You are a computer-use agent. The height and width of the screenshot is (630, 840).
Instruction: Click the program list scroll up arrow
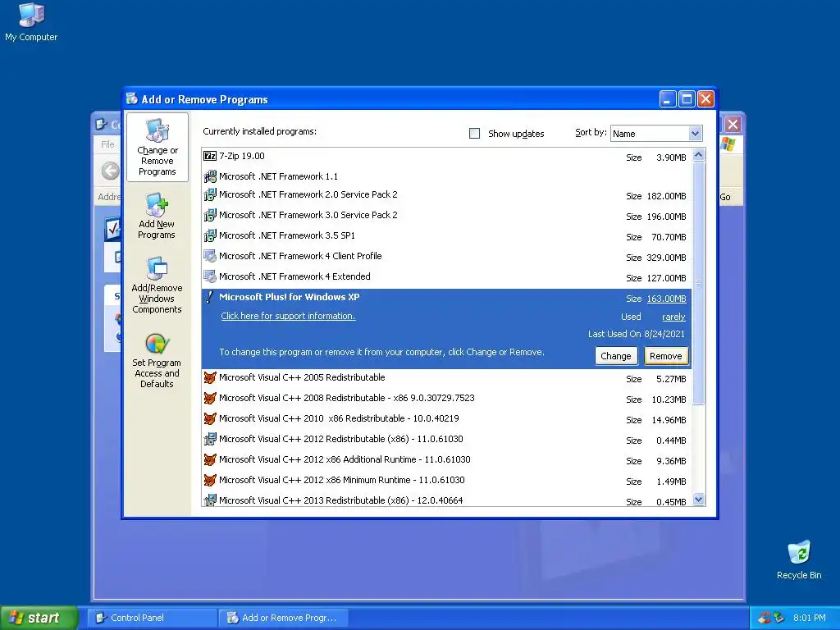tap(698, 155)
